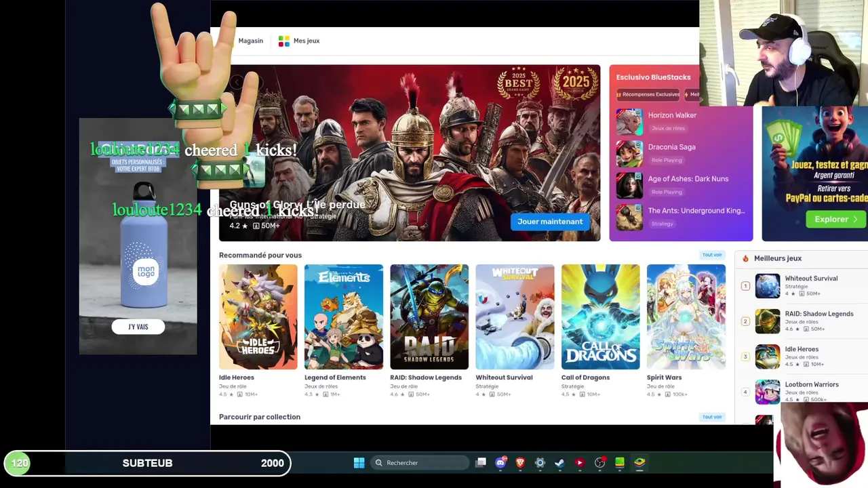Open the active BlueStacks taskbar icon
This screenshot has height=488, width=868.
(639, 463)
